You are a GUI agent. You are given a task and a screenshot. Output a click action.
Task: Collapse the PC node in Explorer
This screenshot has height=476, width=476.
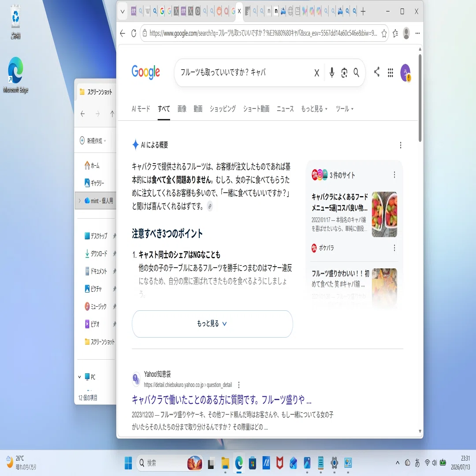pyautogui.click(x=79, y=377)
